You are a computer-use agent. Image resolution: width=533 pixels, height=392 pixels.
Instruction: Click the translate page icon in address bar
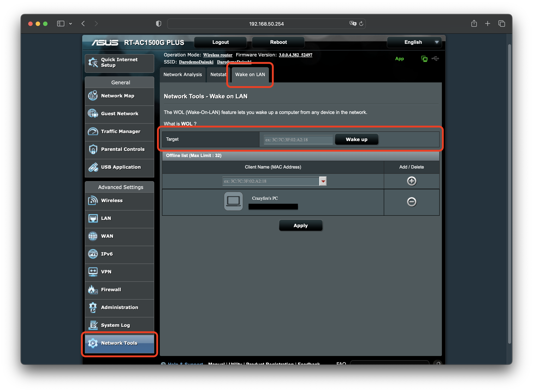[353, 24]
